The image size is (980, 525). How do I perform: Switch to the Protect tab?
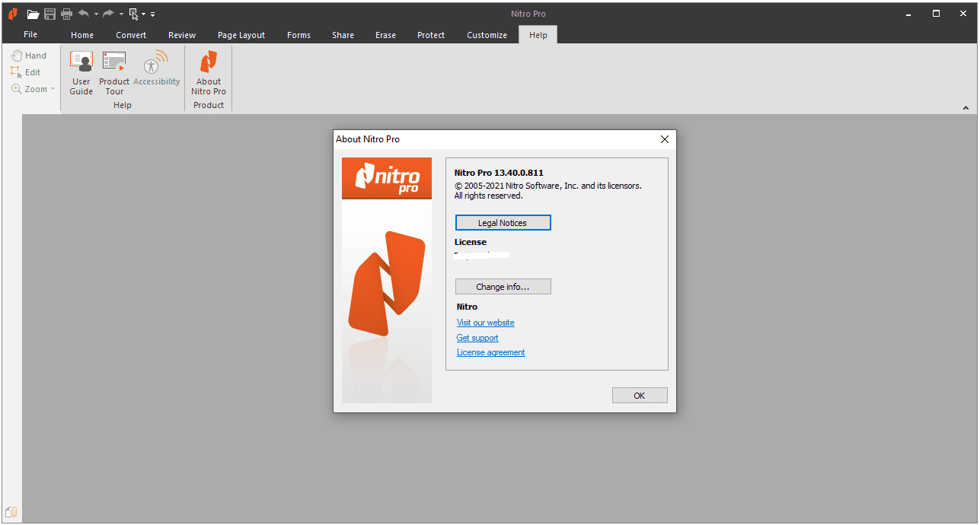(x=431, y=35)
